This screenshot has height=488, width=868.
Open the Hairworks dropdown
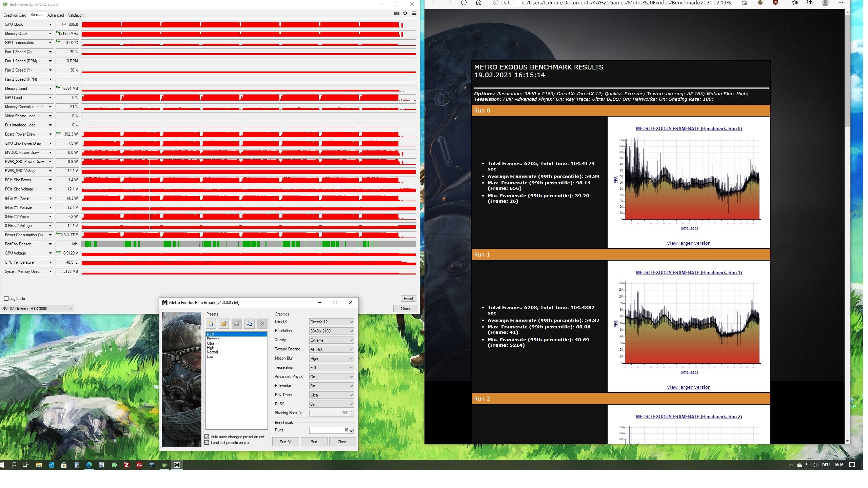[331, 386]
